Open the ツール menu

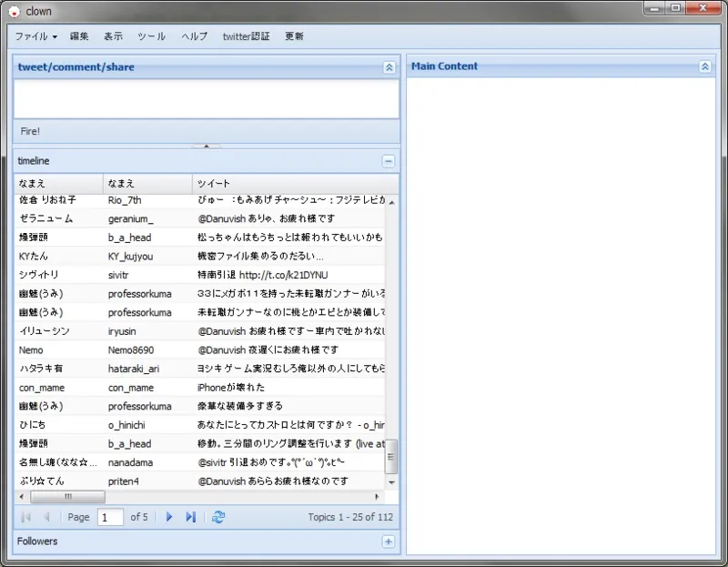tap(151, 36)
